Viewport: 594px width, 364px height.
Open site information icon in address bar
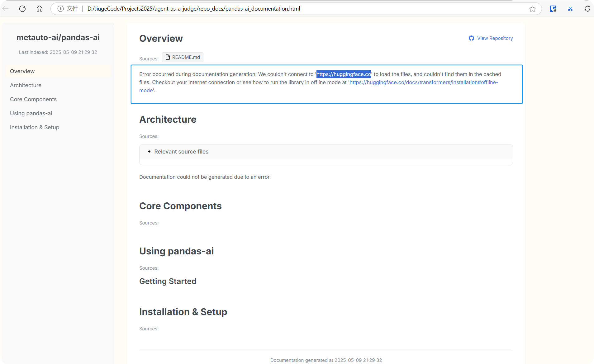tap(60, 9)
